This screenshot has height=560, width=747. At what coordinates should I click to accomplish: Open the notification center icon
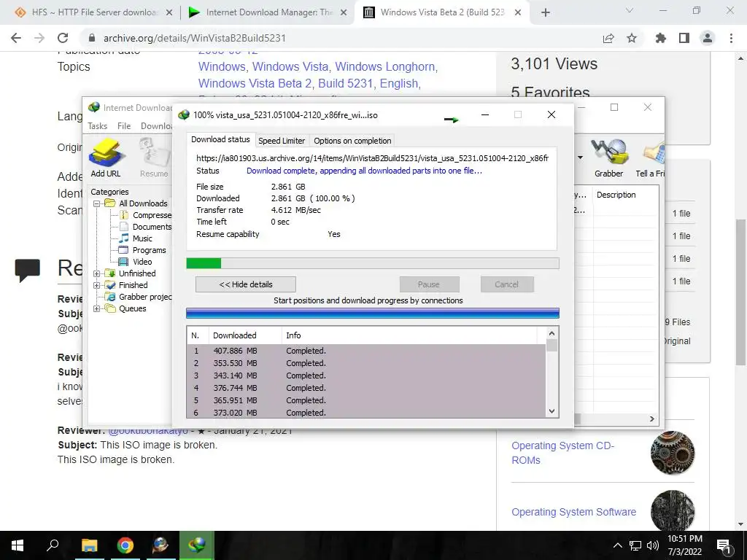[x=724, y=545]
